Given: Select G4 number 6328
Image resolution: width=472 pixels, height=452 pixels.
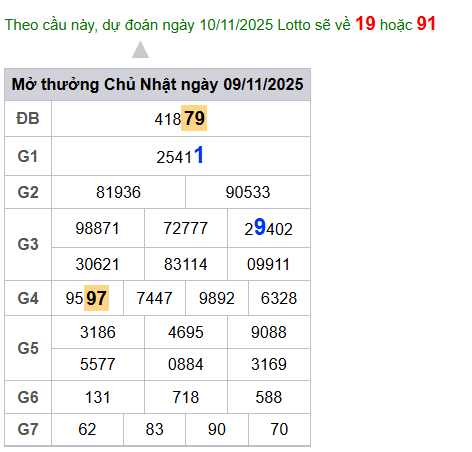Looking at the screenshot, I should 279,298.
